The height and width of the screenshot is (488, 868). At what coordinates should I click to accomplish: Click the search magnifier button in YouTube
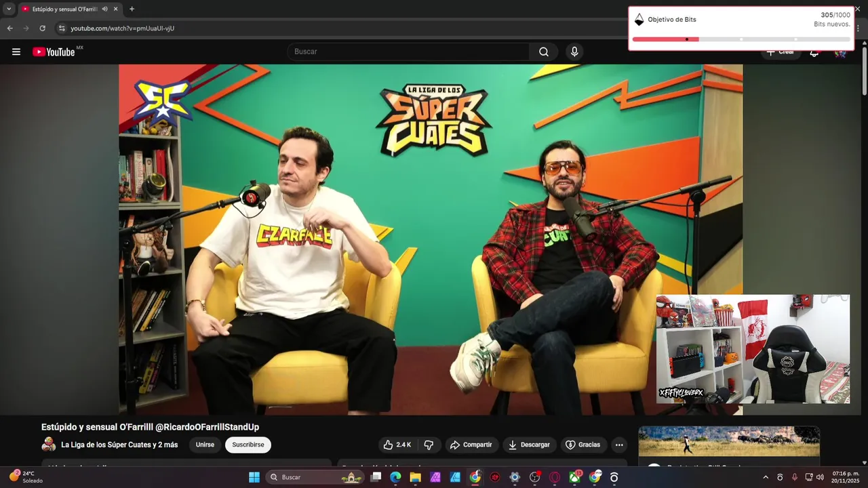(544, 52)
